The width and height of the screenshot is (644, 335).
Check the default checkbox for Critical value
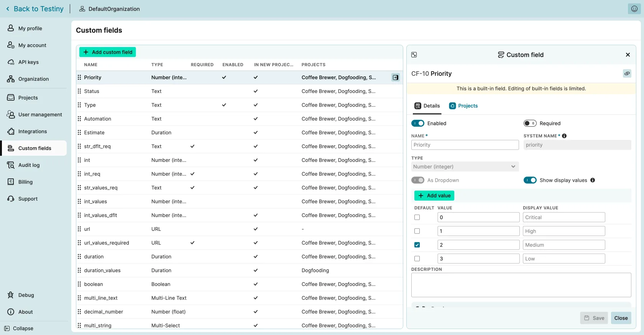pos(417,217)
